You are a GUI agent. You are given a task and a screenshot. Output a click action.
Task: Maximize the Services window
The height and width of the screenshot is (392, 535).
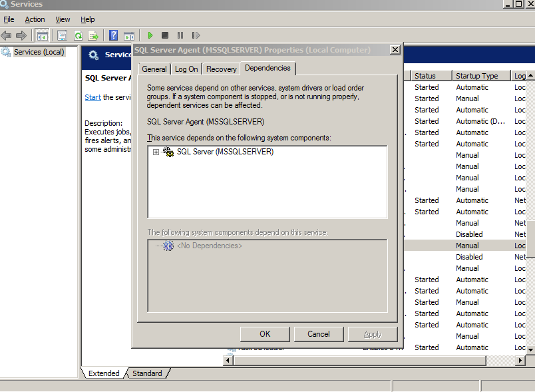pos(518,4)
